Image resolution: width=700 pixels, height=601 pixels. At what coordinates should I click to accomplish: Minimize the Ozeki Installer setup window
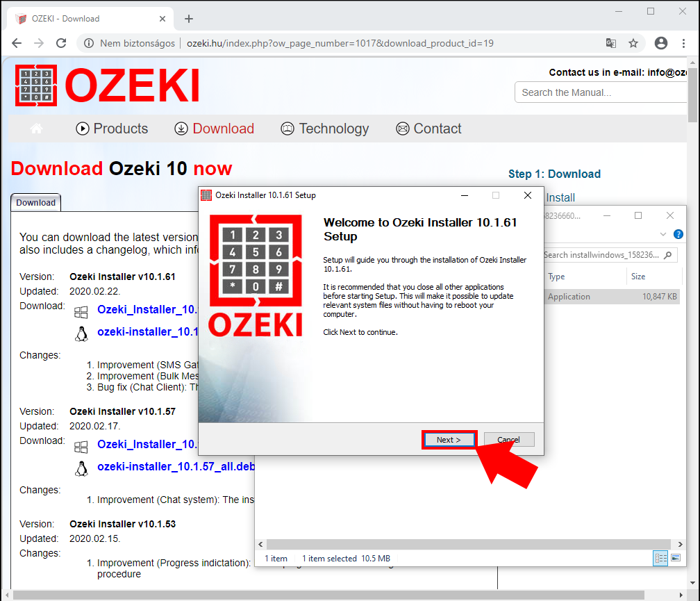point(465,195)
